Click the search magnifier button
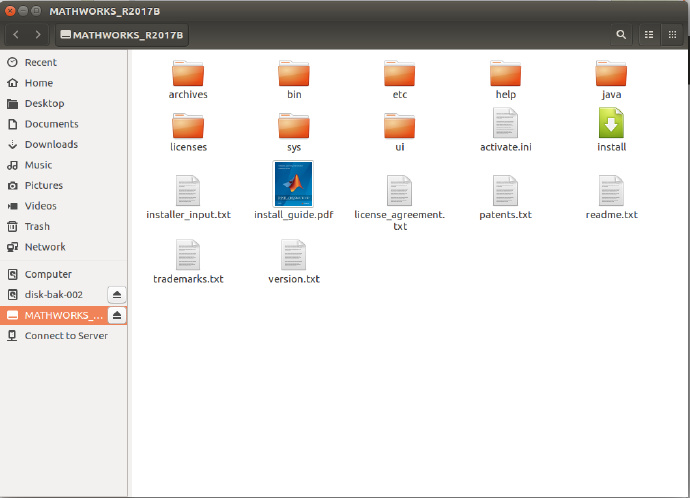Screen dimensions: 690x498 click(621, 35)
